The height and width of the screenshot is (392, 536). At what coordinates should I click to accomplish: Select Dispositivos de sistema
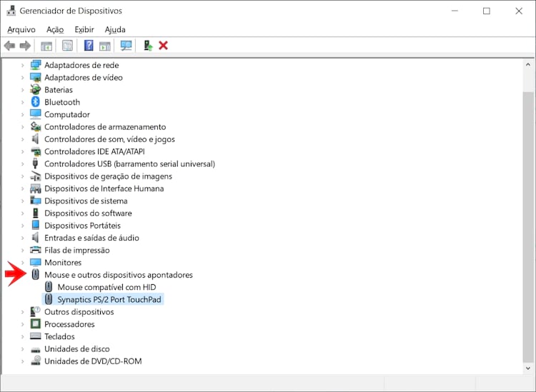[86, 201]
